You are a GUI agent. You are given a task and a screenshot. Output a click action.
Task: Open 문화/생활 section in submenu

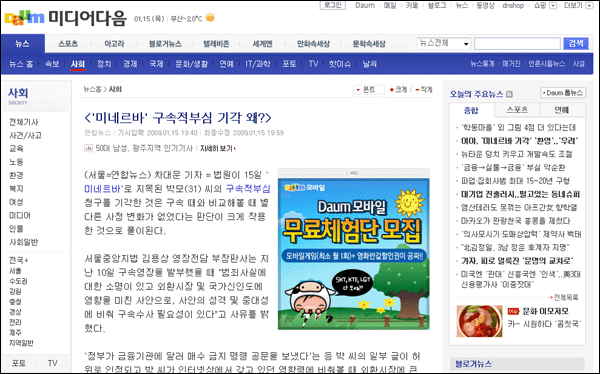(191, 64)
